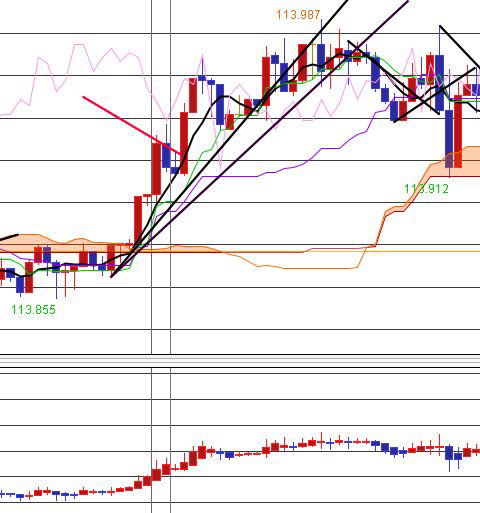Click the first tall red breakout candle above the cloud
This screenshot has width=480, height=513.
click(x=138, y=221)
